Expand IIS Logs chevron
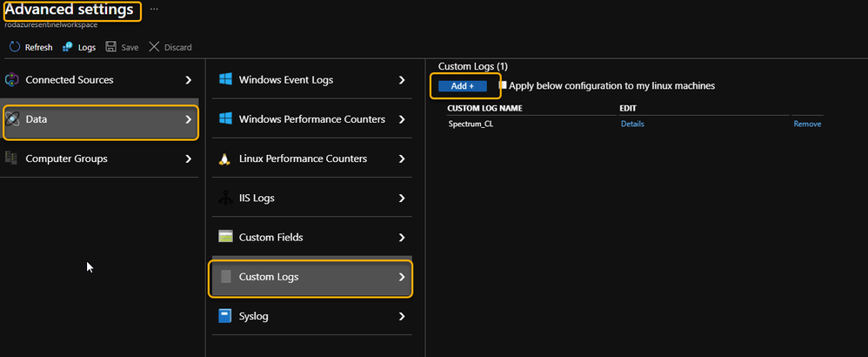Screen dimensions: 868x357 click(402, 198)
